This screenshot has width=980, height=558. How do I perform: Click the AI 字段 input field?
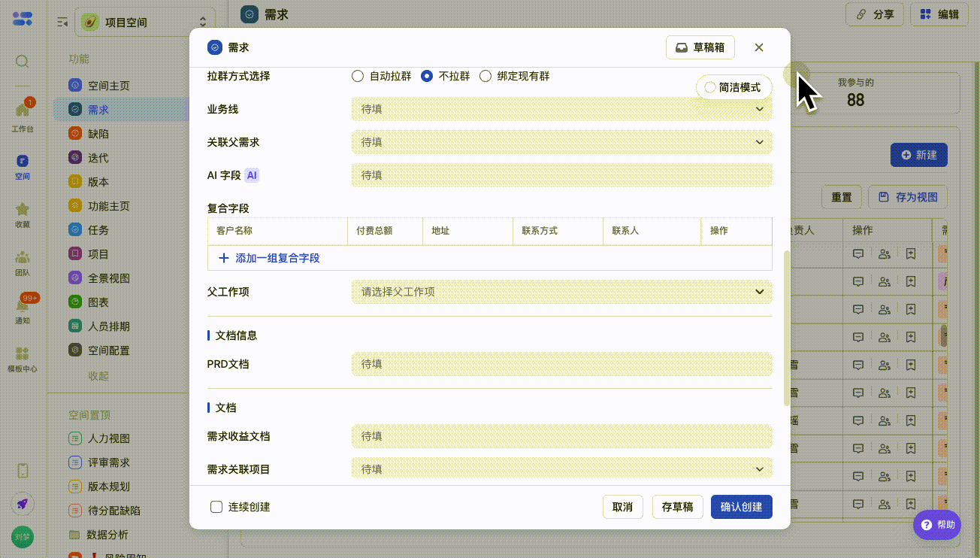561,175
